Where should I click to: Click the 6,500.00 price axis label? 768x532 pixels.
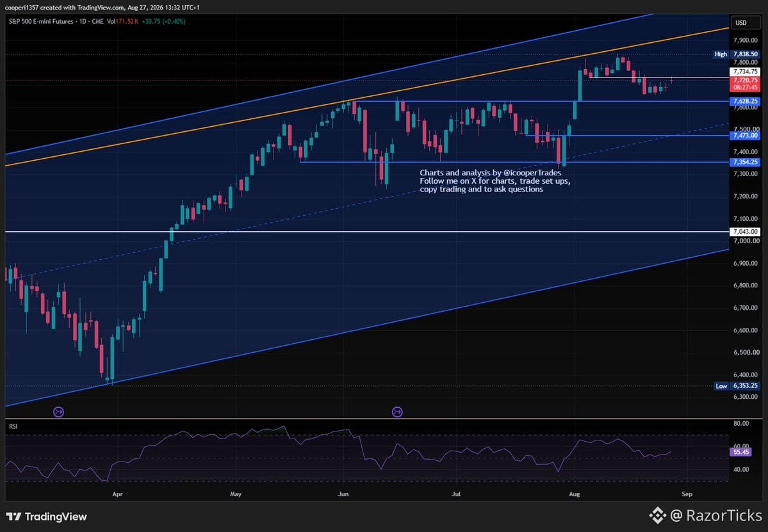pyautogui.click(x=746, y=352)
